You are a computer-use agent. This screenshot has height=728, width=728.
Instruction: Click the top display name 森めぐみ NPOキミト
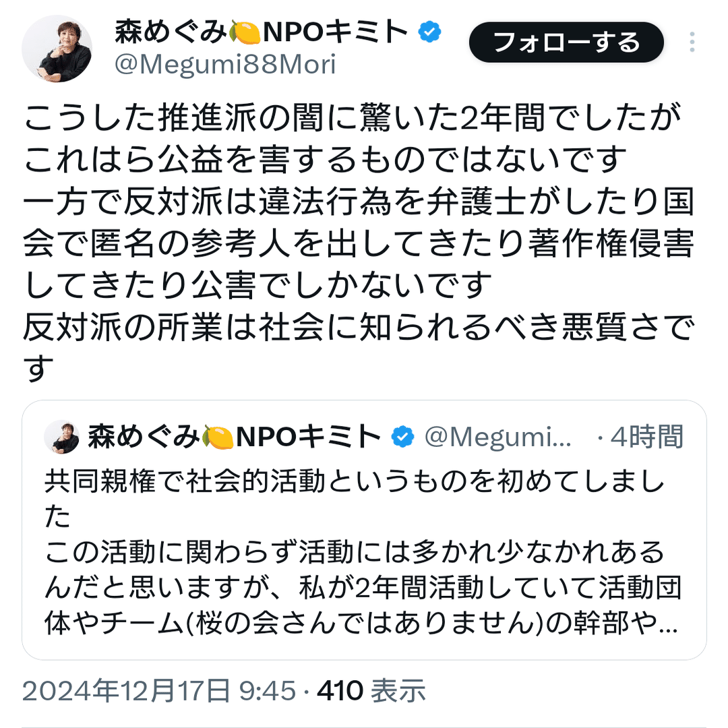pos(262,32)
